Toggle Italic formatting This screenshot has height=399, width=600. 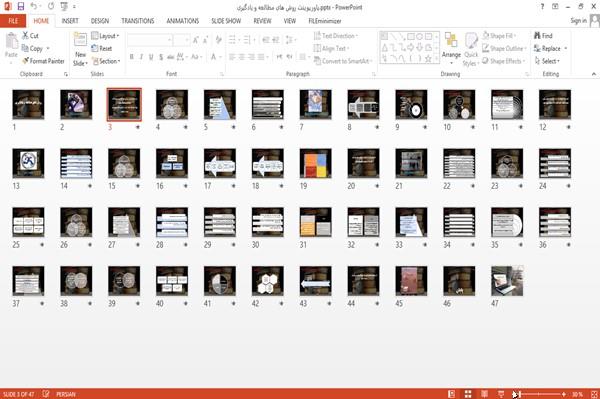pyautogui.click(x=141, y=57)
